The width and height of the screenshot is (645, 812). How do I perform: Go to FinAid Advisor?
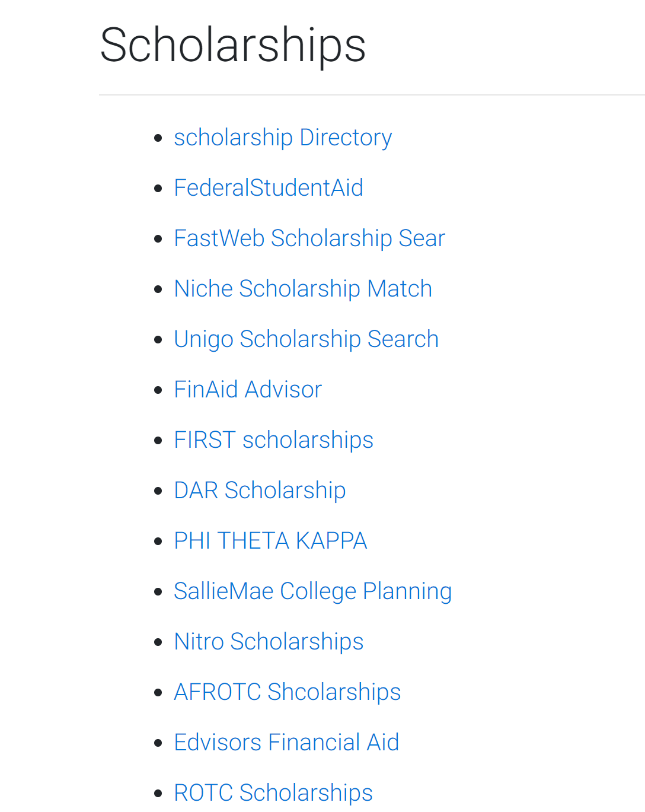[248, 390]
